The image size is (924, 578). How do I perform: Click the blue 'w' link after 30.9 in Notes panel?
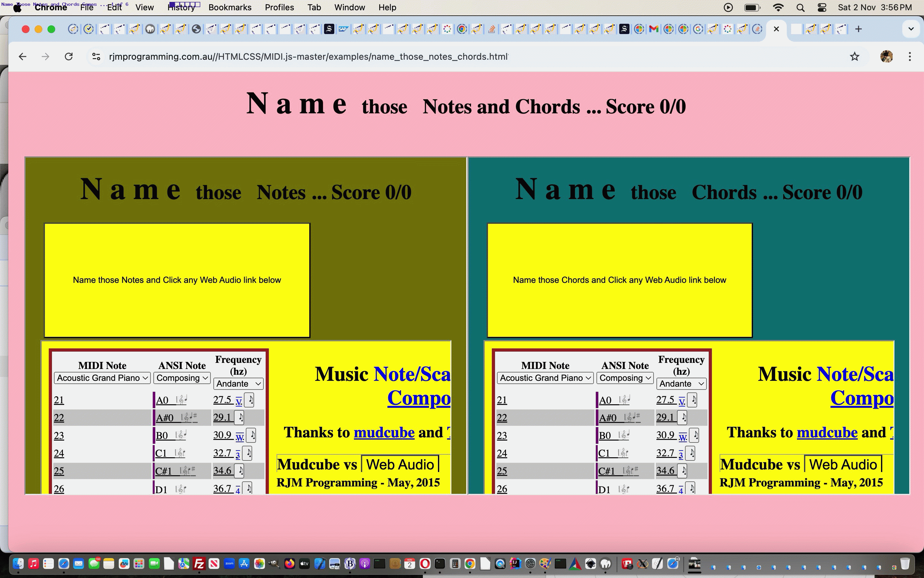(239, 437)
